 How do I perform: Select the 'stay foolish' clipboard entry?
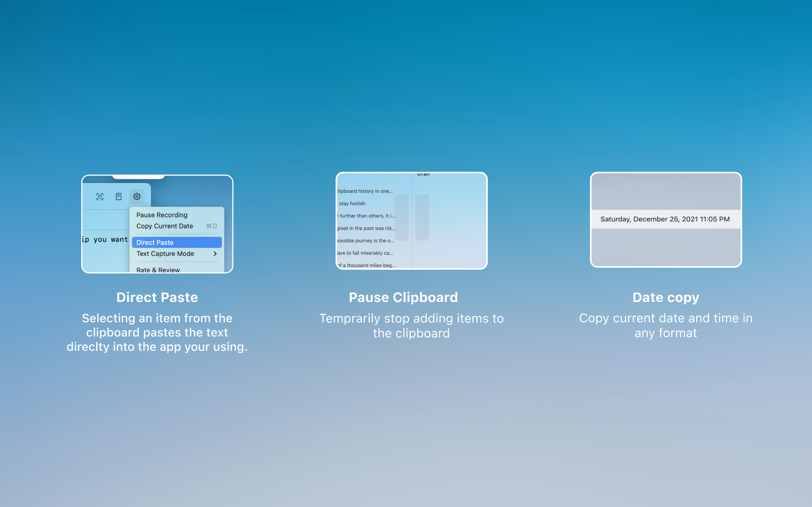pos(352,203)
